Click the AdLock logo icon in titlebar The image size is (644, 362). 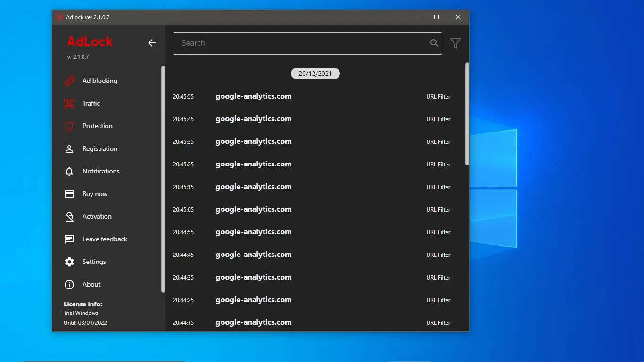[x=60, y=16]
